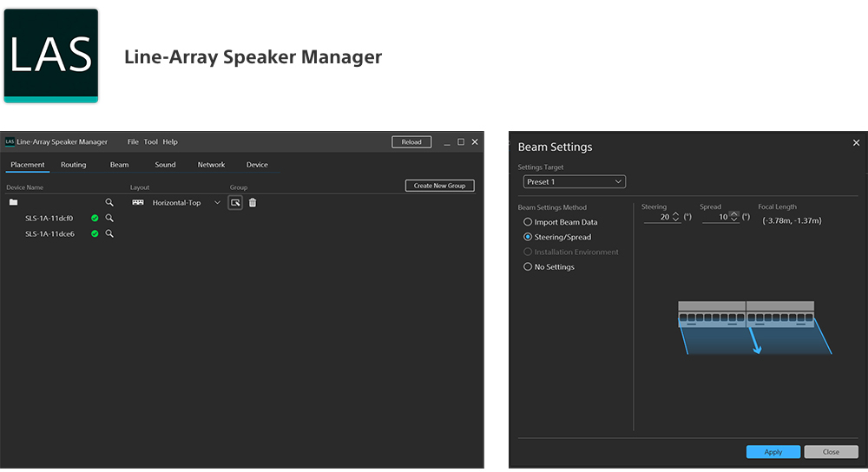The height and width of the screenshot is (472, 868).
Task: Select the No Settings radio option
Action: click(x=528, y=267)
